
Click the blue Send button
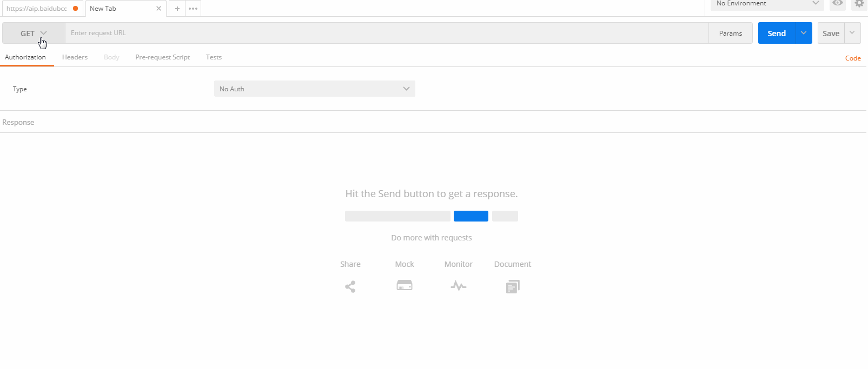pos(777,33)
